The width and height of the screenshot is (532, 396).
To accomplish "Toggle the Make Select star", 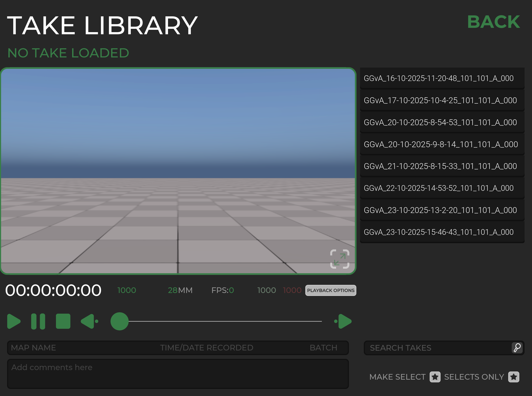I will click(x=435, y=377).
